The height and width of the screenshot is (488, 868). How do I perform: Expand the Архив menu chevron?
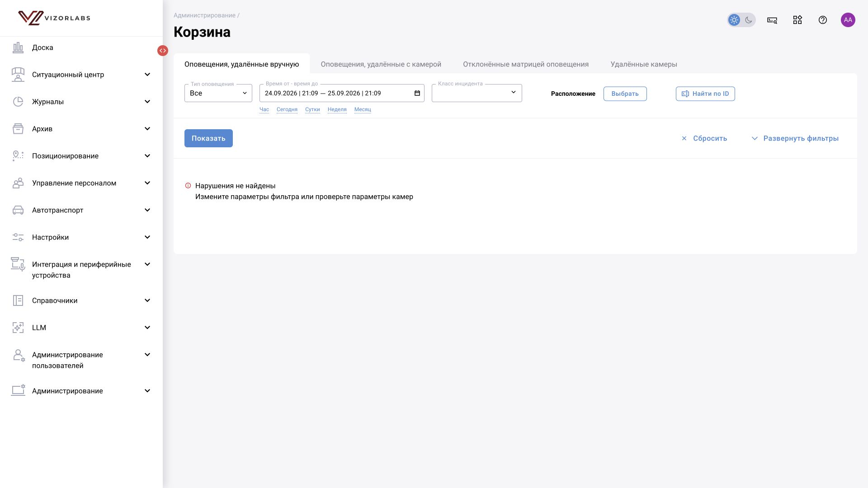(x=147, y=129)
